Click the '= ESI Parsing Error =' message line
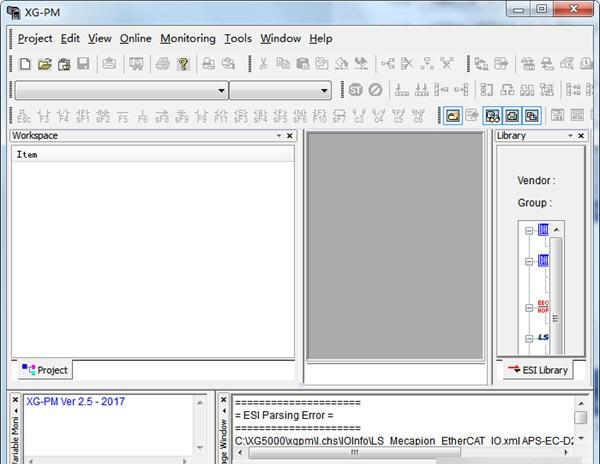This screenshot has width=600, height=464. click(284, 415)
